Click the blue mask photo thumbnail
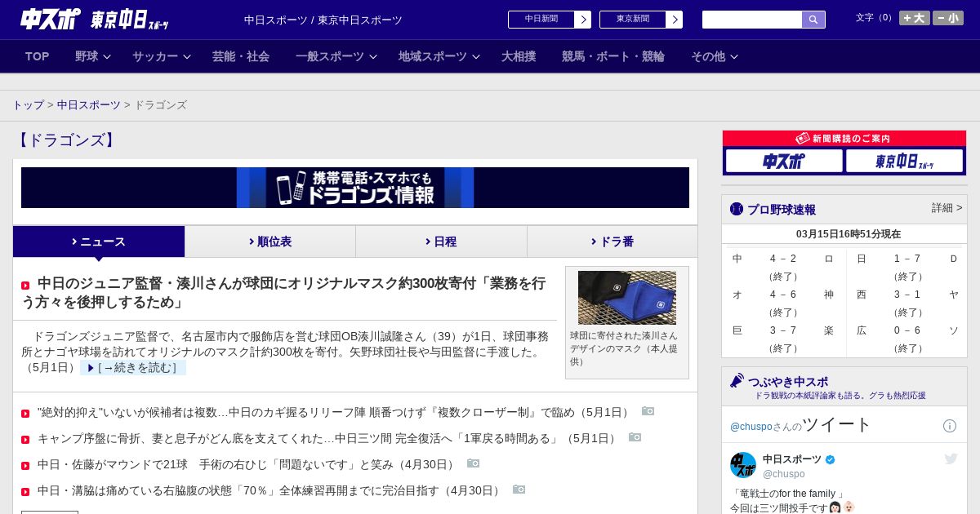 click(x=627, y=298)
